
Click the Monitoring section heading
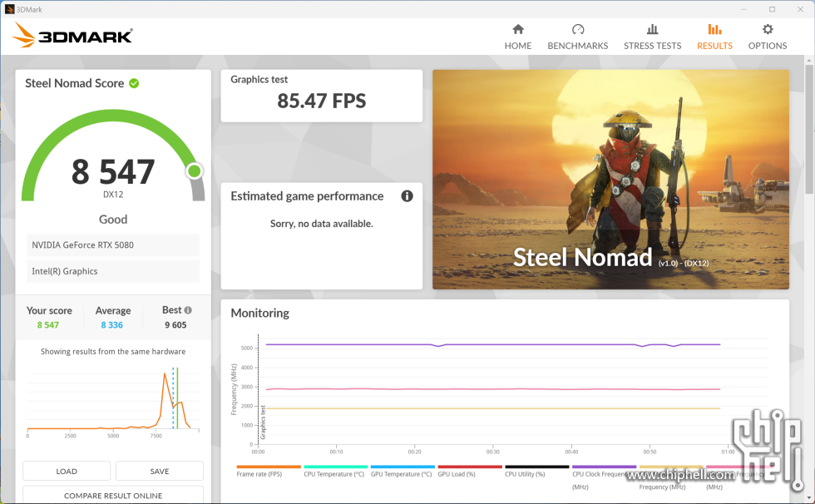[x=259, y=313]
